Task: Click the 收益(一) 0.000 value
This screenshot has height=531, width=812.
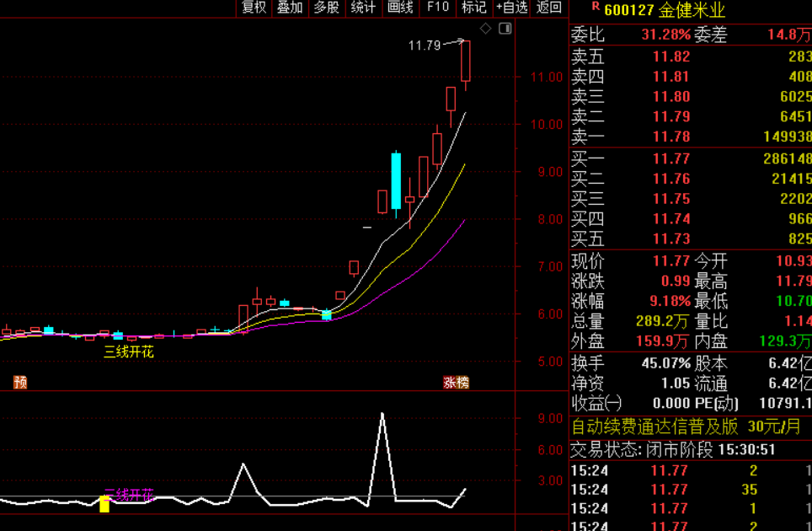Action: (670, 403)
